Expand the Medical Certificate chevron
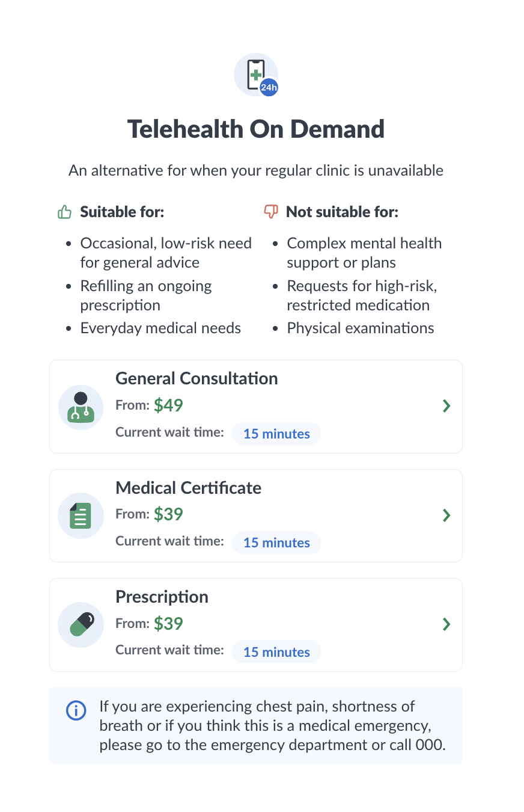Image resolution: width=524 pixels, height=812 pixels. (446, 515)
